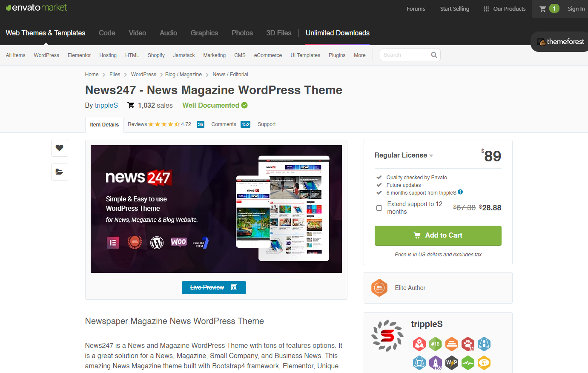Click the ThemeForest logo badge
This screenshot has width=588, height=373.
[x=561, y=42]
